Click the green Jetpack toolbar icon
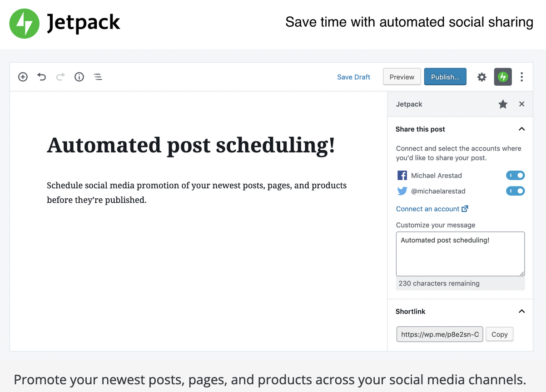546x392 pixels. 503,77
